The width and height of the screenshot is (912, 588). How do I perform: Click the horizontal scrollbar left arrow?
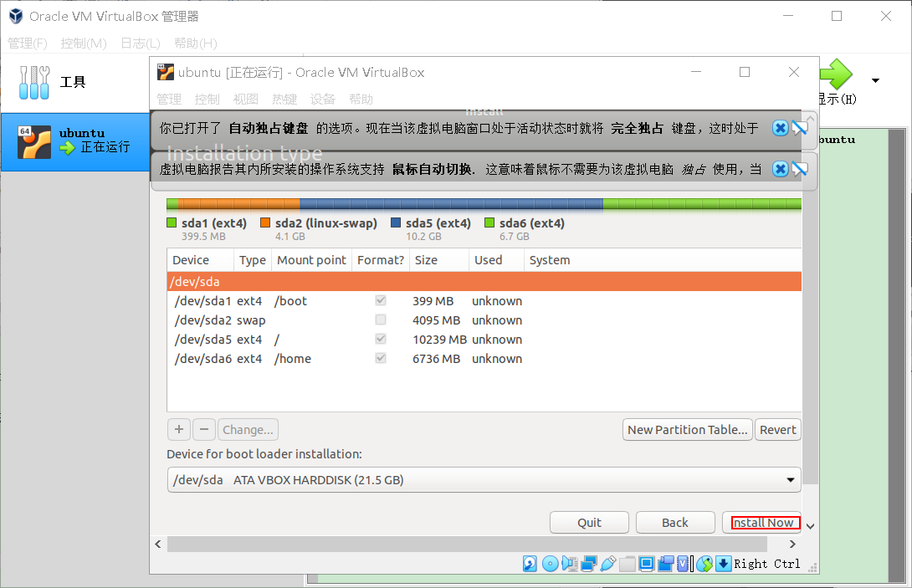pyautogui.click(x=158, y=544)
